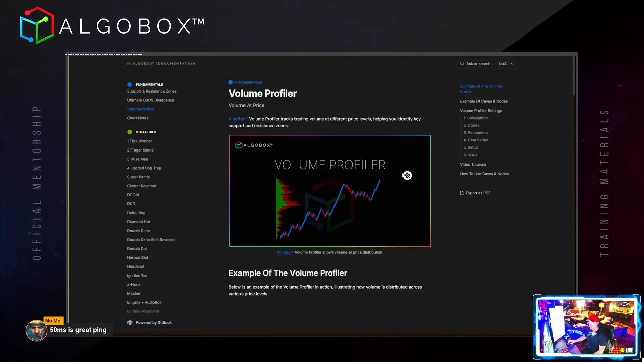Click AlgoBox link in image caption
Viewport: 644px width, 362px height.
pos(285,252)
